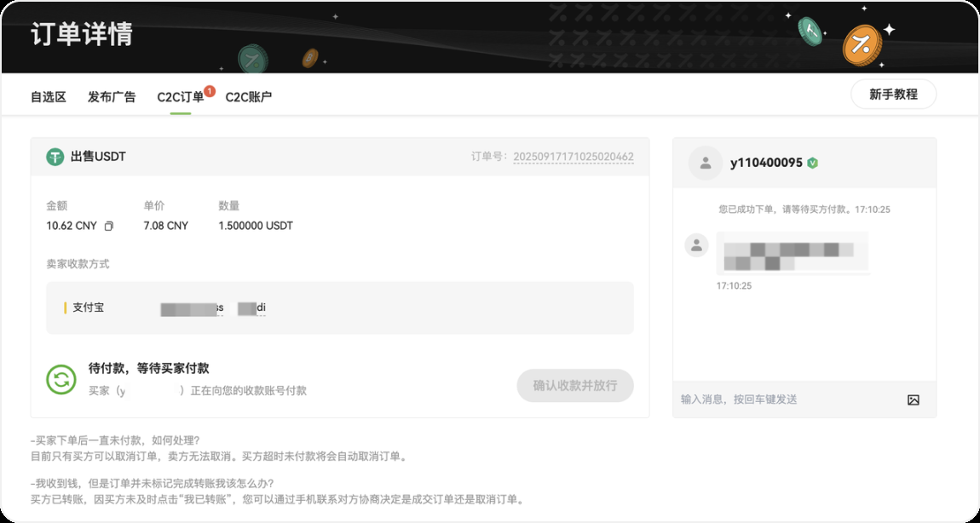
Task: Click the username y110400095 in chat
Action: pyautogui.click(x=766, y=163)
